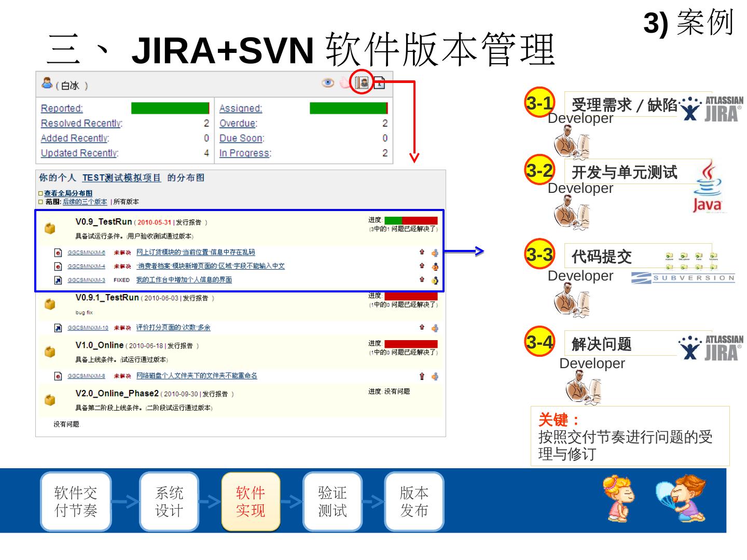This screenshot has width=747, height=560.
Task: Click the package icon for V0.9.1_TestRun
Action: coord(50,304)
